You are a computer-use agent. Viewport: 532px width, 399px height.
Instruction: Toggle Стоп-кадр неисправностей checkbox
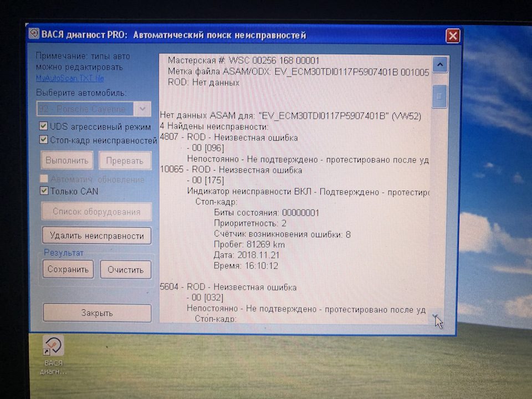tap(43, 139)
